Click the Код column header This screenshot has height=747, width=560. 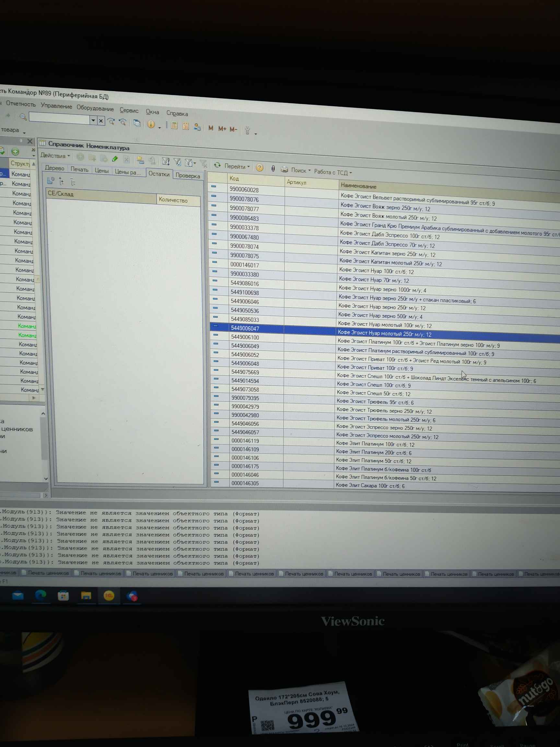pos(234,178)
